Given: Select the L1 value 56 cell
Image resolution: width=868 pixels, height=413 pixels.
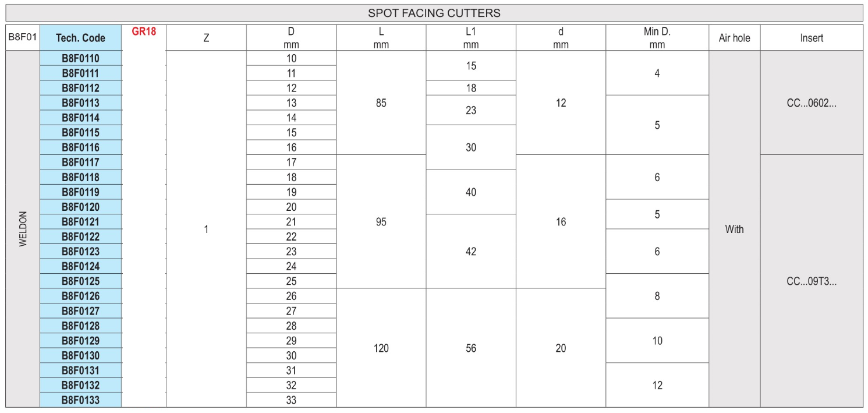Looking at the screenshot, I should click(x=470, y=348).
